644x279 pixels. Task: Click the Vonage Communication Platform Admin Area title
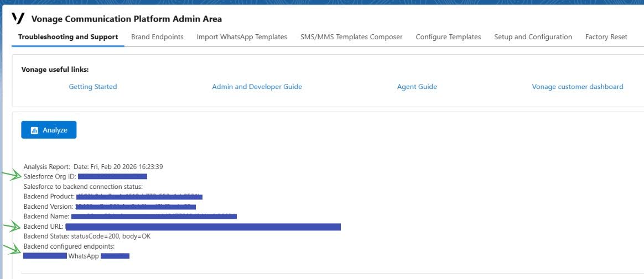(x=127, y=19)
